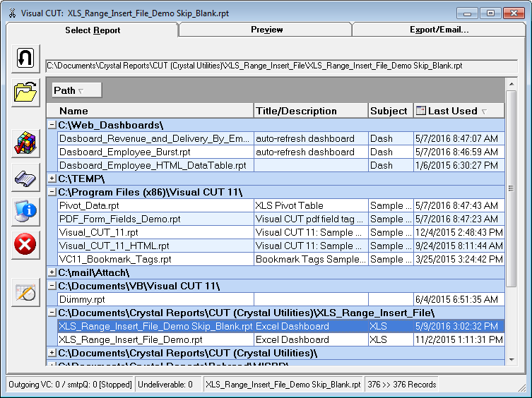Select Pivot_Data.rpt report
Viewport: 532px width, 398px height.
[280, 205]
